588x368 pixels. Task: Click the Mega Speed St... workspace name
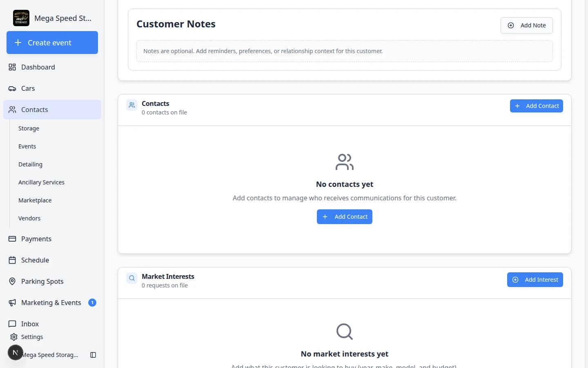coord(63,18)
